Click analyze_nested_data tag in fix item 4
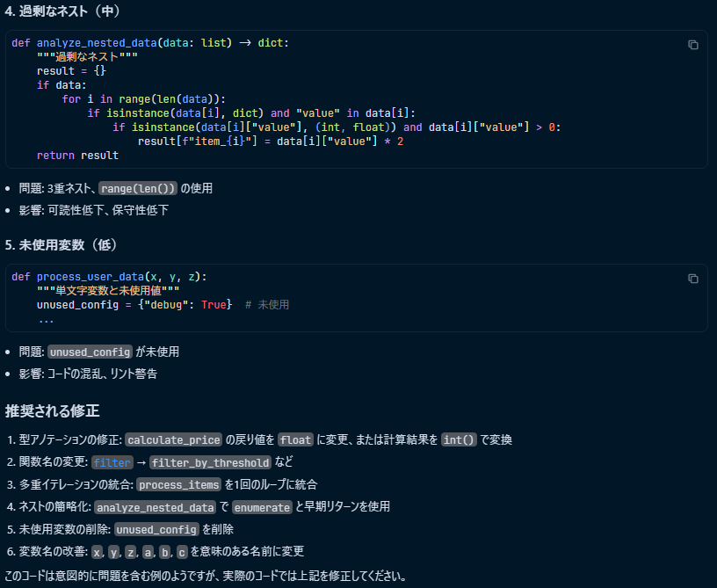 [x=155, y=507]
